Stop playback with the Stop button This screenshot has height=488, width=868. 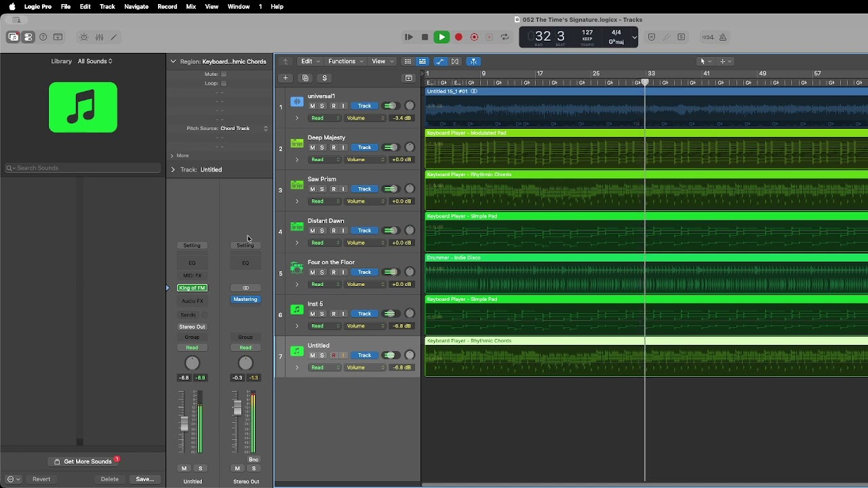(425, 37)
